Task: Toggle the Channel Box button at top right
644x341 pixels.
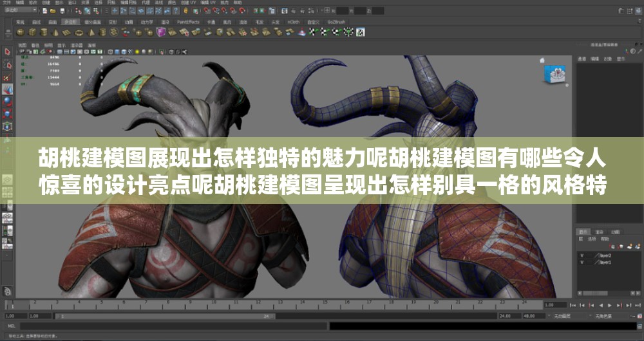Action: [x=639, y=11]
